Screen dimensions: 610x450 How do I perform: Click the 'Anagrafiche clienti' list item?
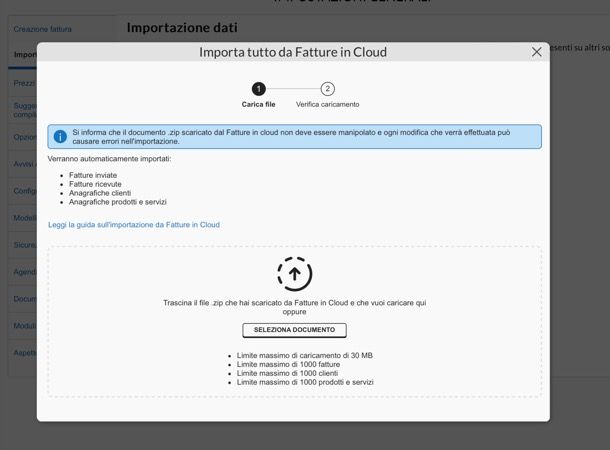pos(100,193)
